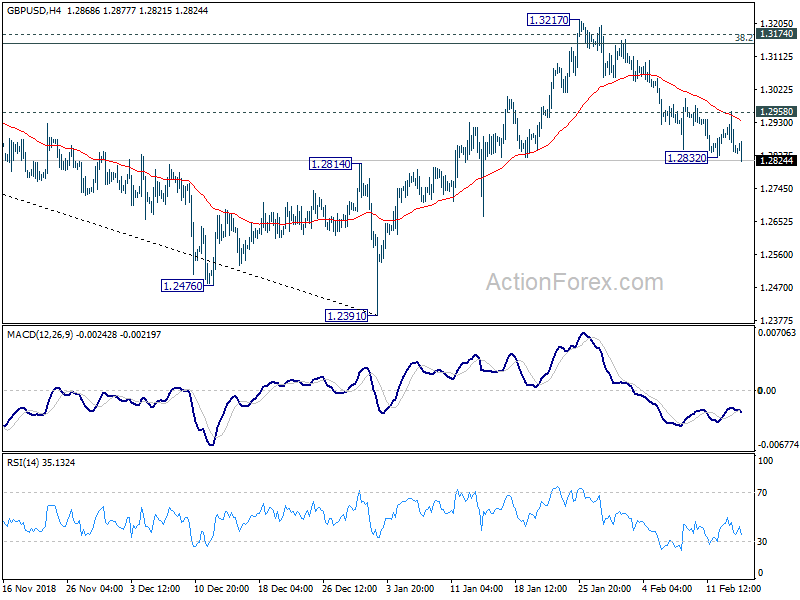Click the RSI(14) 35.1324 indicator label
Viewport: 800px width, 600px height.
[x=41, y=463]
